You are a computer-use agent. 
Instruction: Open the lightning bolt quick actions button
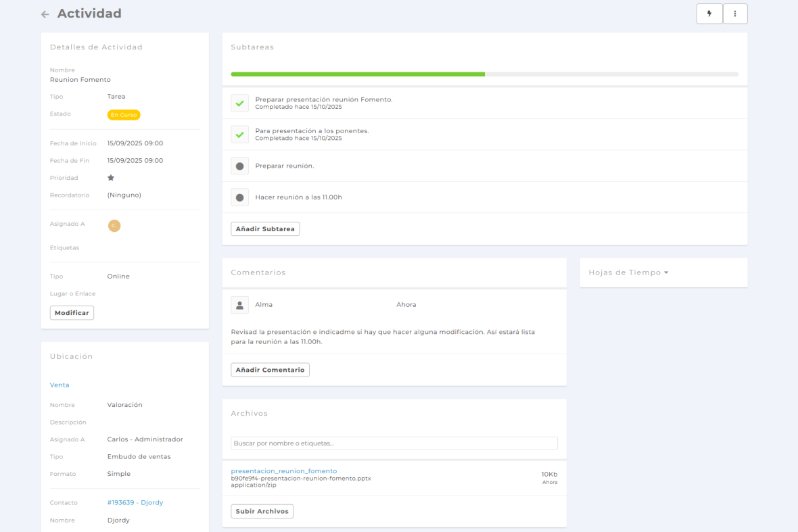click(709, 14)
